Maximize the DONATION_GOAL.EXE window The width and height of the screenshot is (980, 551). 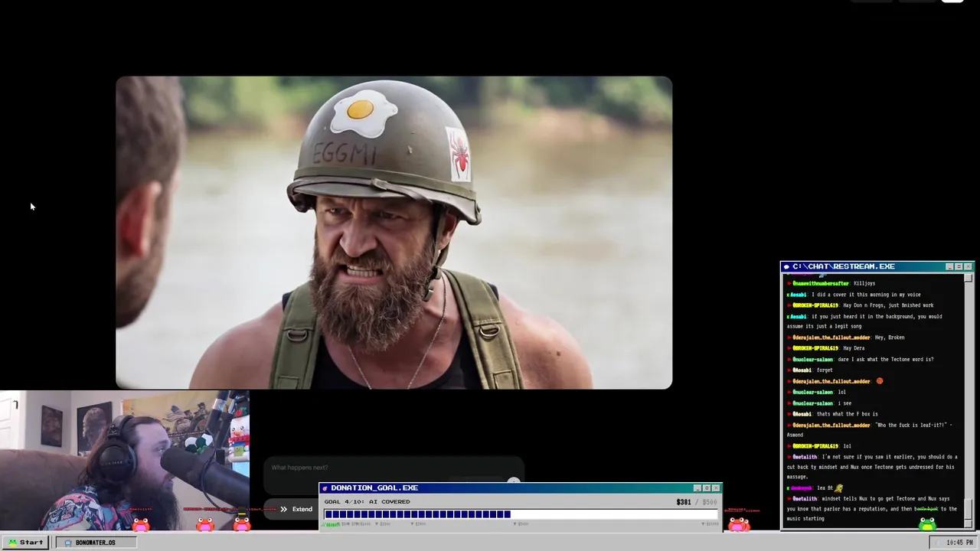[707, 488]
